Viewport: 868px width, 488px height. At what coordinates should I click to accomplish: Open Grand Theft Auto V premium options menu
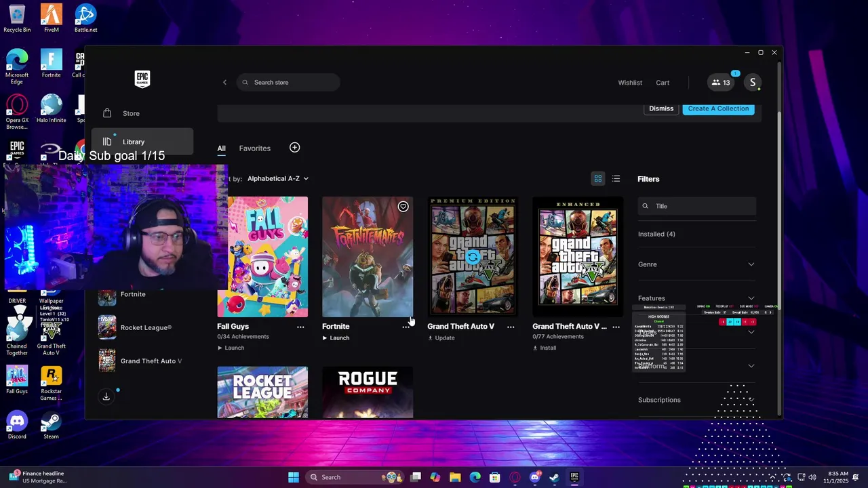coord(511,327)
